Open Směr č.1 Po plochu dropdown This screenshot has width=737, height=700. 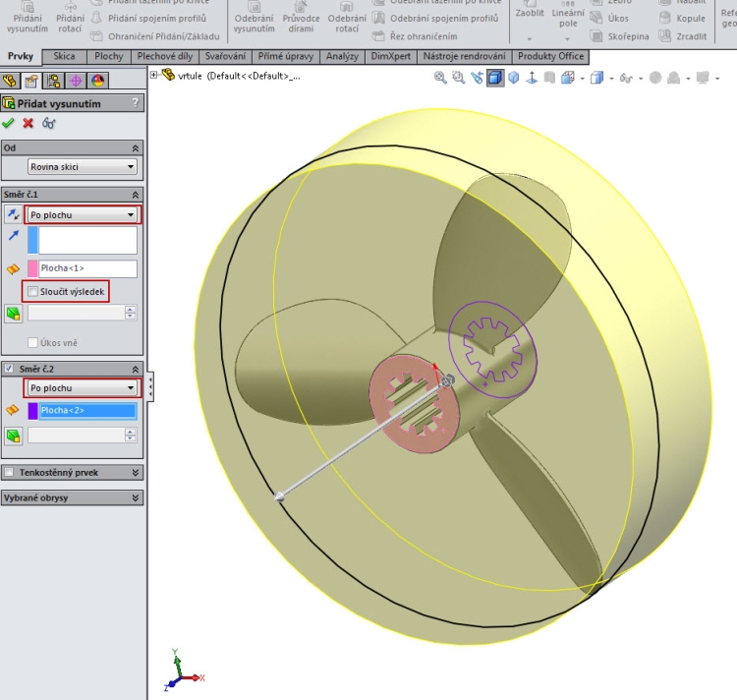tap(83, 215)
